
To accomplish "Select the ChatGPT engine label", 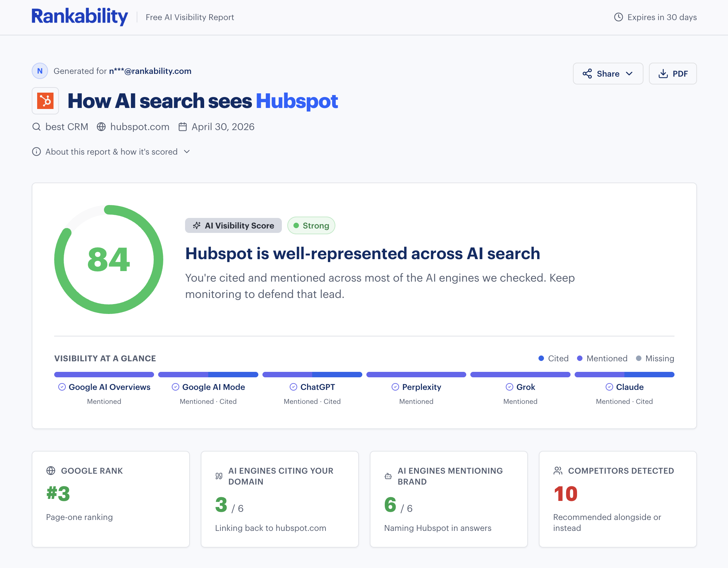I will pos(318,387).
